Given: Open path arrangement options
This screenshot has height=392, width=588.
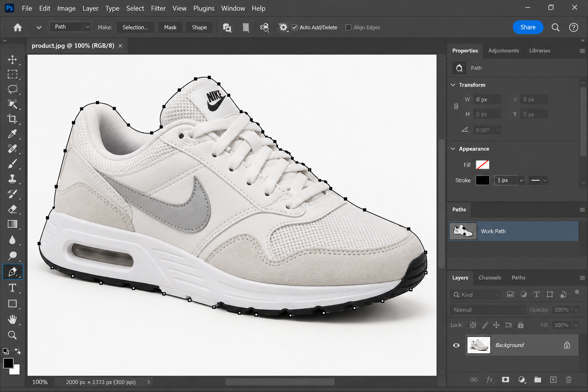Looking at the screenshot, I should (x=265, y=28).
